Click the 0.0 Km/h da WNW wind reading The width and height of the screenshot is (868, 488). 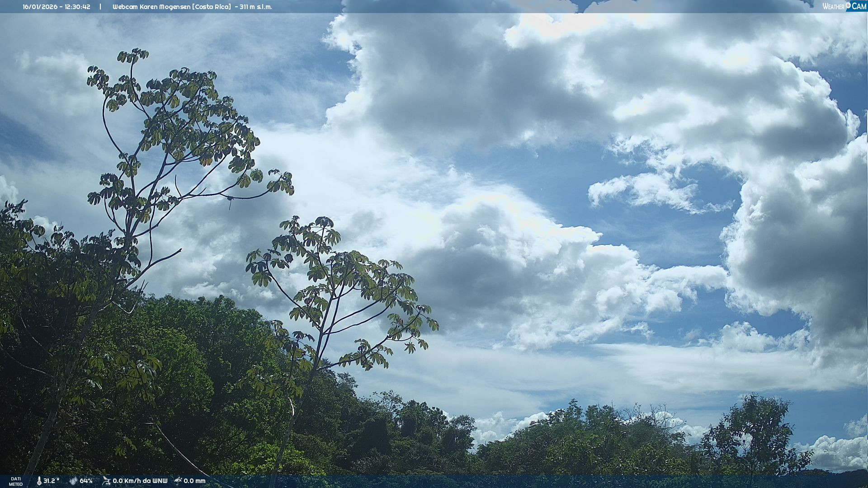[140, 481]
